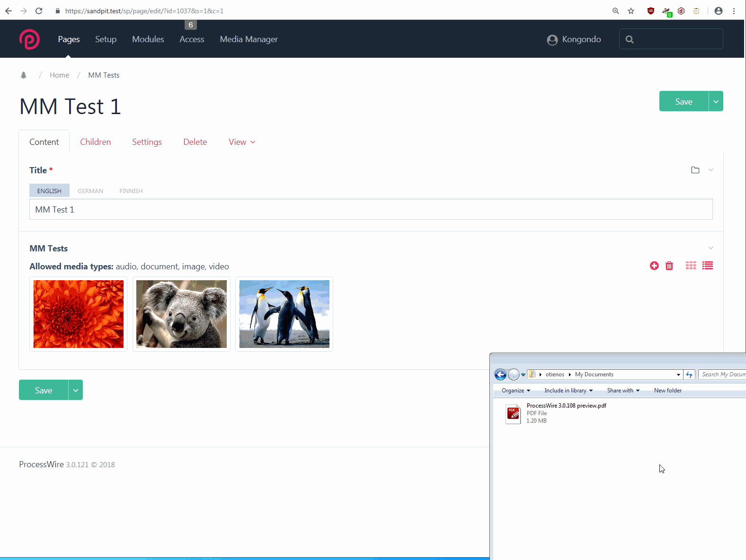The width and height of the screenshot is (746, 560).
Task: Reload the page in browser
Action: coord(39,10)
